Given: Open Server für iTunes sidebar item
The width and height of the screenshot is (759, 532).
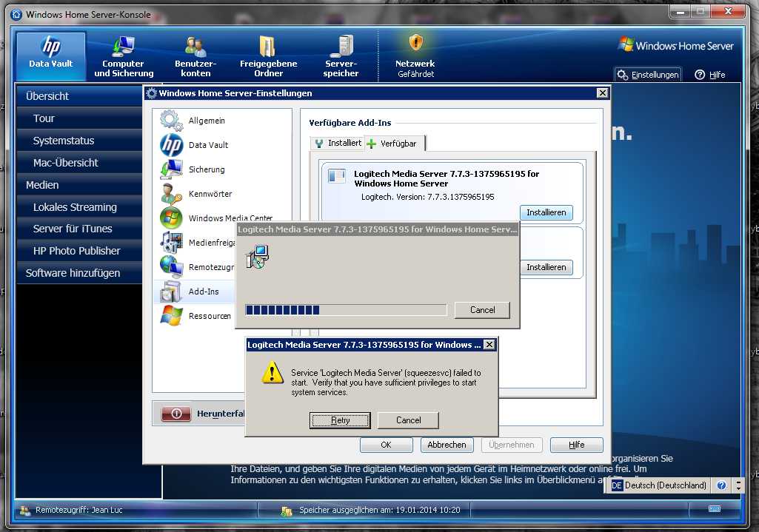Looking at the screenshot, I should pyautogui.click(x=73, y=229).
